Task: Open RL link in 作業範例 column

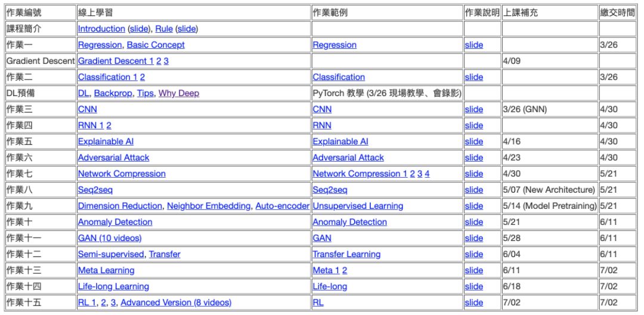Action: click(318, 302)
